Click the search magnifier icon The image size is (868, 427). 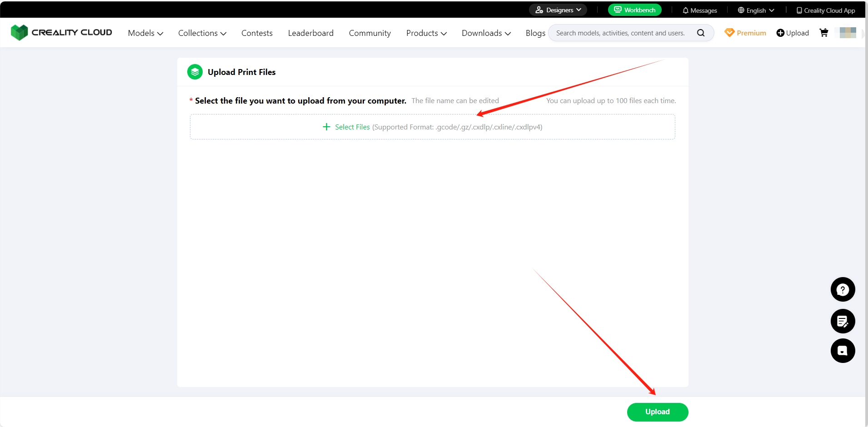pos(701,33)
